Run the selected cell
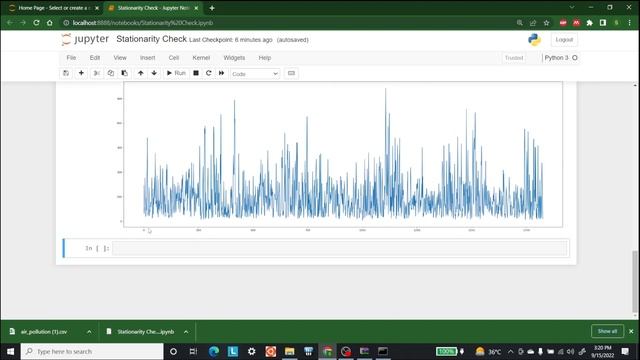This screenshot has width=640, height=360. (176, 73)
